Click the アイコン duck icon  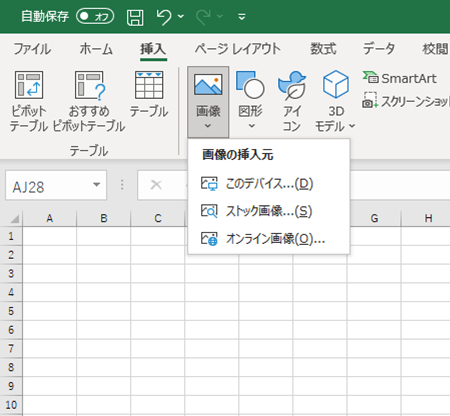point(292,85)
